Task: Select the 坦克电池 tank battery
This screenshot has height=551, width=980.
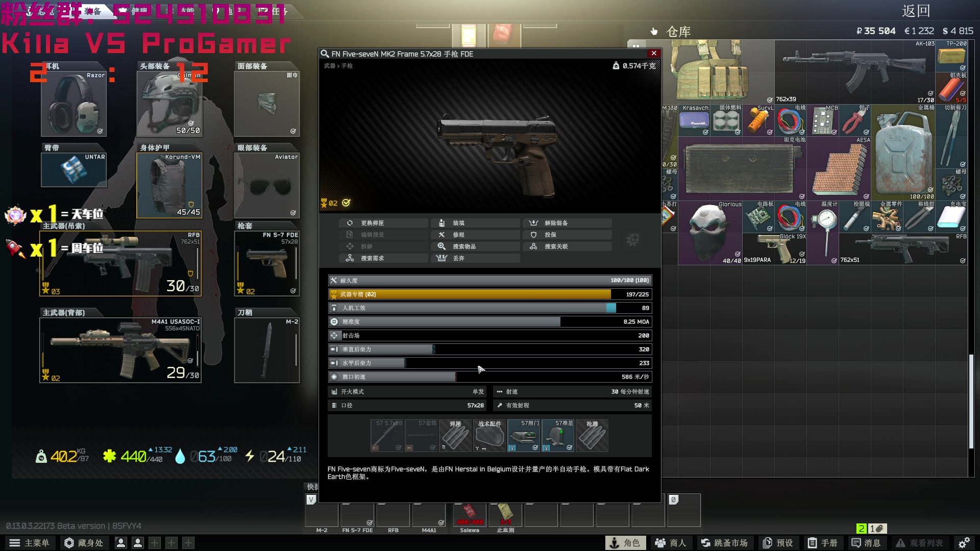Action: click(x=743, y=168)
